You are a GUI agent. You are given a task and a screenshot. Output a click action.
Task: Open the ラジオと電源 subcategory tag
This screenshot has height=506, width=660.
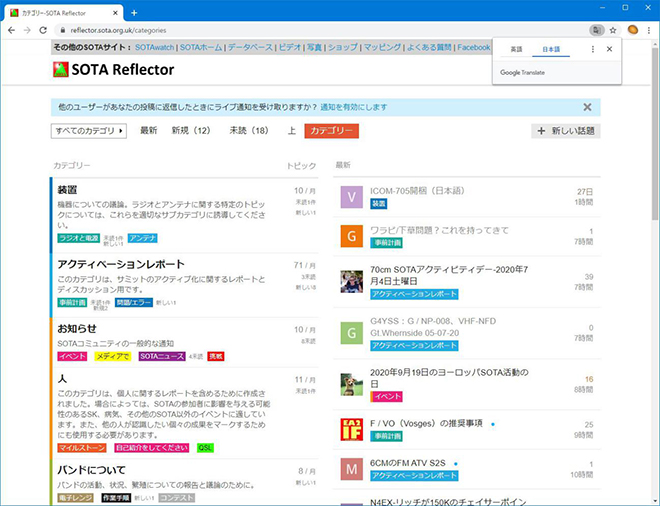tap(79, 238)
